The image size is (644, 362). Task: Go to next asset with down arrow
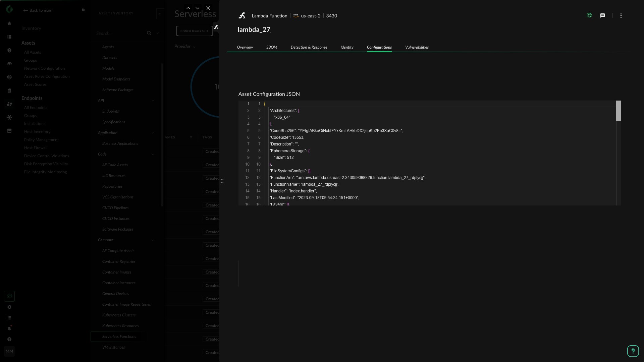[198, 8]
